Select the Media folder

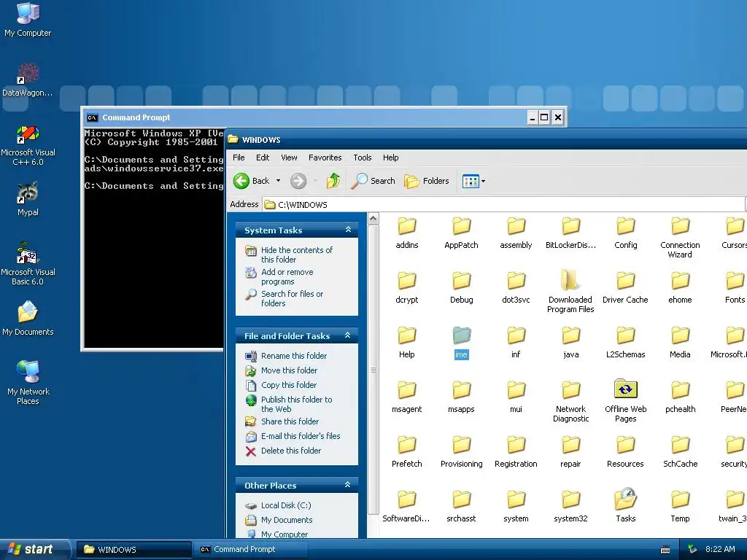click(x=680, y=343)
